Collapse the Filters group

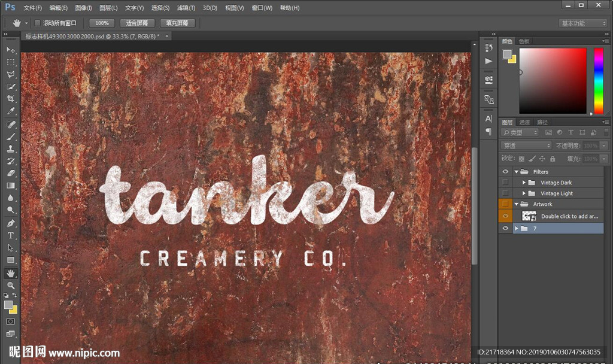tap(517, 172)
